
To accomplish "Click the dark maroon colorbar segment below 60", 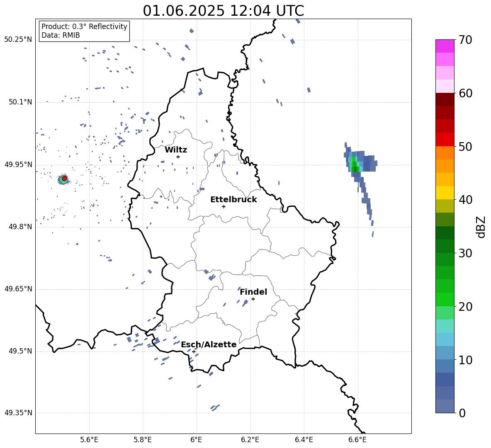I will tap(445, 99).
